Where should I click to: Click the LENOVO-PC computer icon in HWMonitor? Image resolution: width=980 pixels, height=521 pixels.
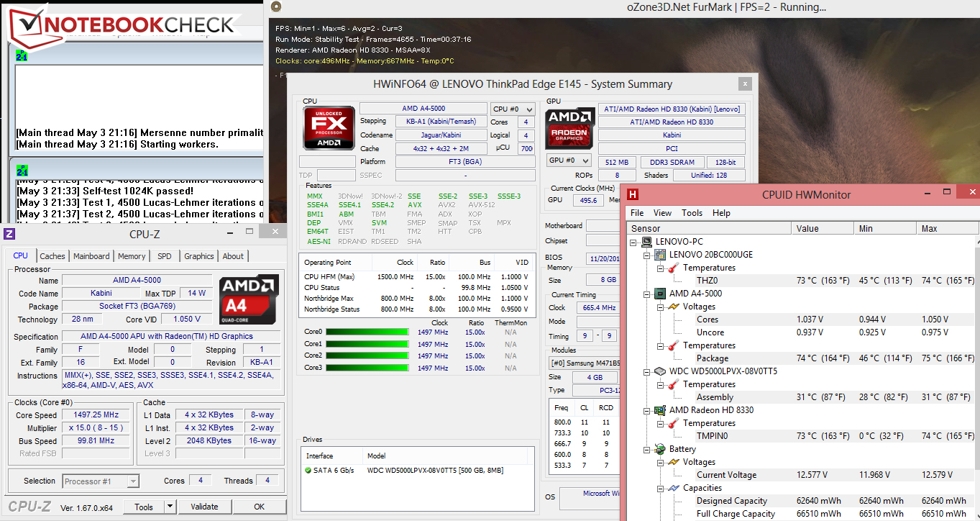coord(646,242)
